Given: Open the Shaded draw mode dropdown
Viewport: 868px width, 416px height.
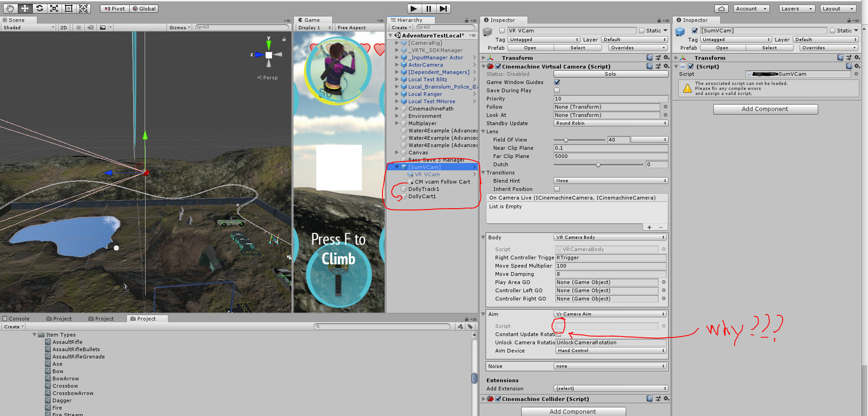Looking at the screenshot, I should click(28, 27).
